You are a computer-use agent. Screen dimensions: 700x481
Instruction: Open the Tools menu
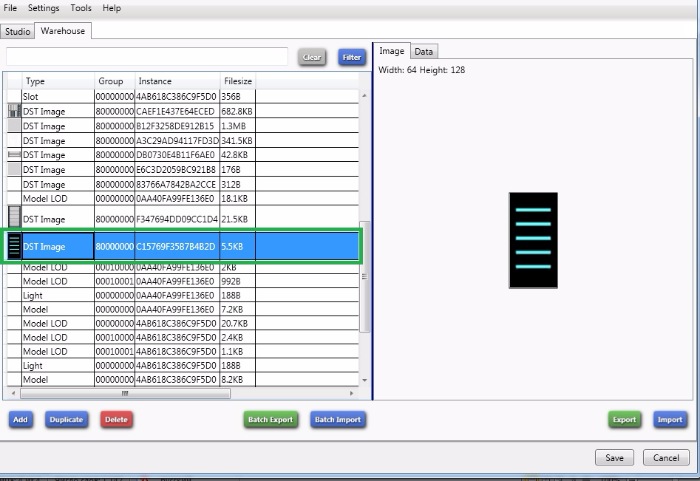[81, 8]
